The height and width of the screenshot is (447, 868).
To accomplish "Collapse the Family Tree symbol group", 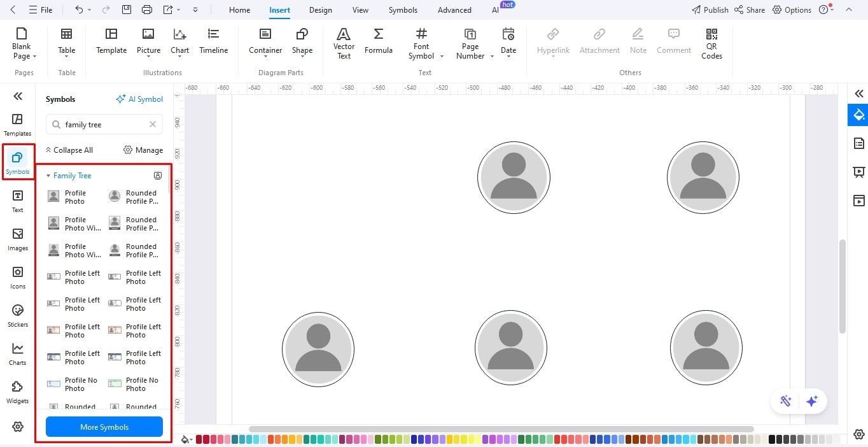I will click(x=49, y=175).
